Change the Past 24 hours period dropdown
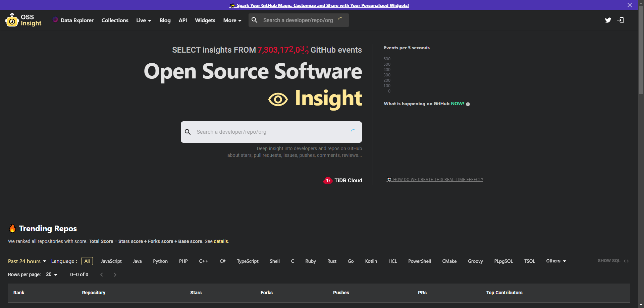644x308 pixels. pyautogui.click(x=27, y=261)
